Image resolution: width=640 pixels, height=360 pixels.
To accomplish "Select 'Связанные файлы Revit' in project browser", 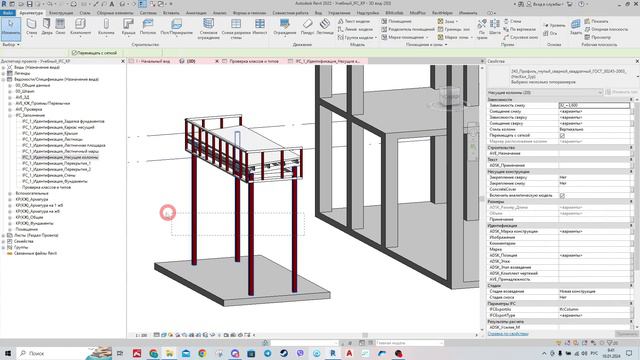I will pos(36,253).
